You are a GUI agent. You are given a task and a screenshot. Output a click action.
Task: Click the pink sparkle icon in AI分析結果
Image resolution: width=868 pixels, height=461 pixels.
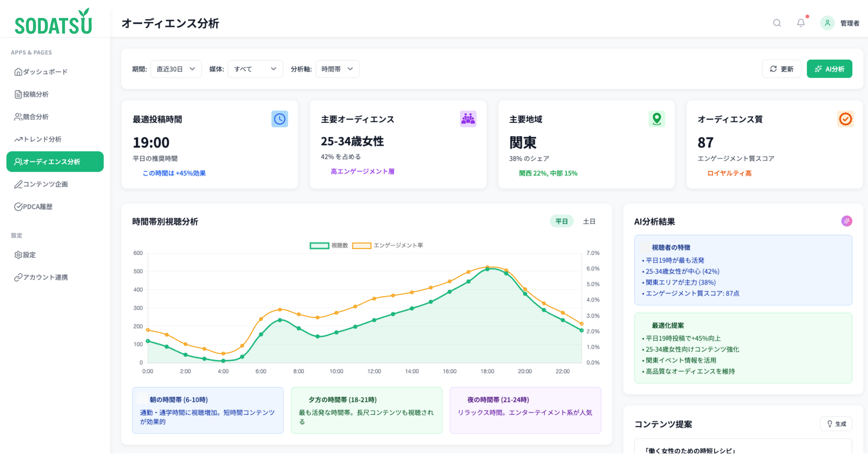[x=846, y=221]
